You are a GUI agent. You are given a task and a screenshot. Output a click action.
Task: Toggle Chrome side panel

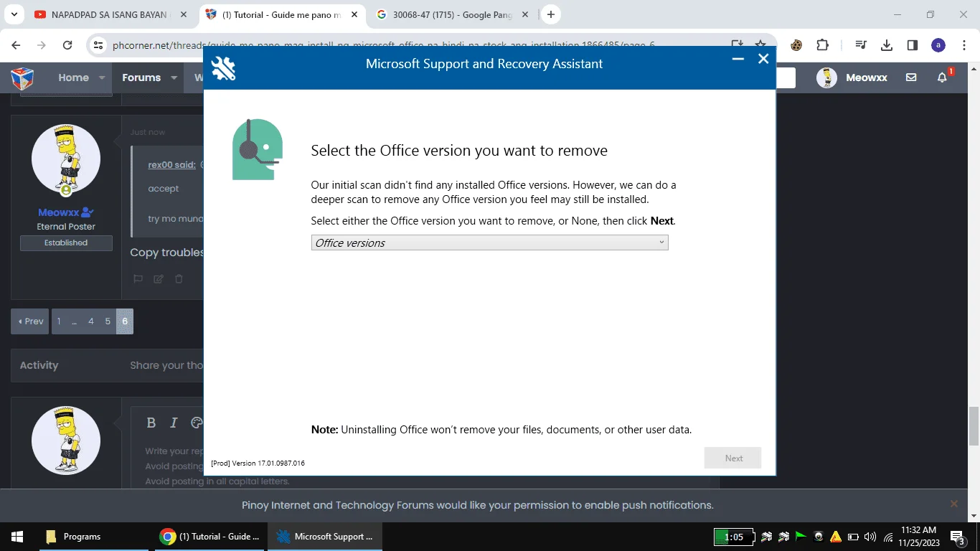pos(913,45)
